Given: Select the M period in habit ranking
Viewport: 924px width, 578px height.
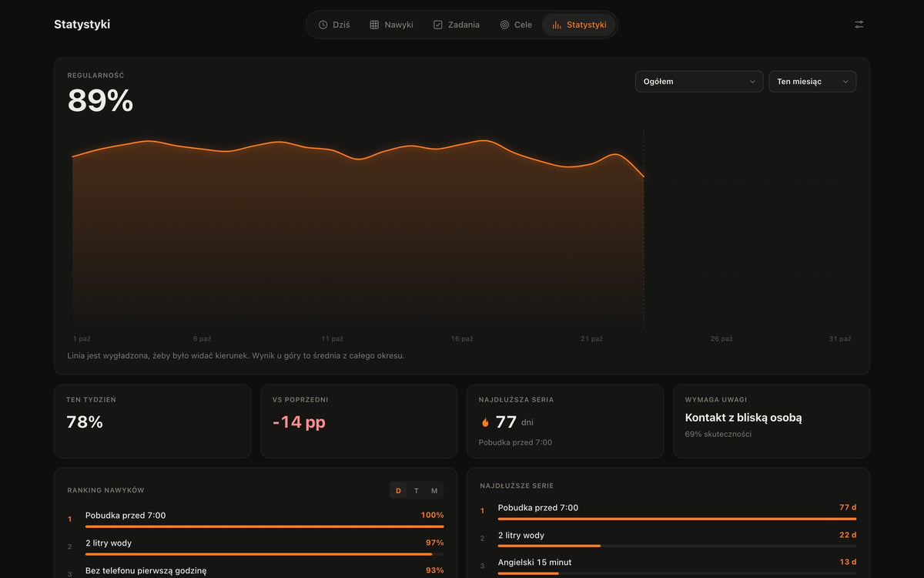Looking at the screenshot, I should click(x=434, y=491).
